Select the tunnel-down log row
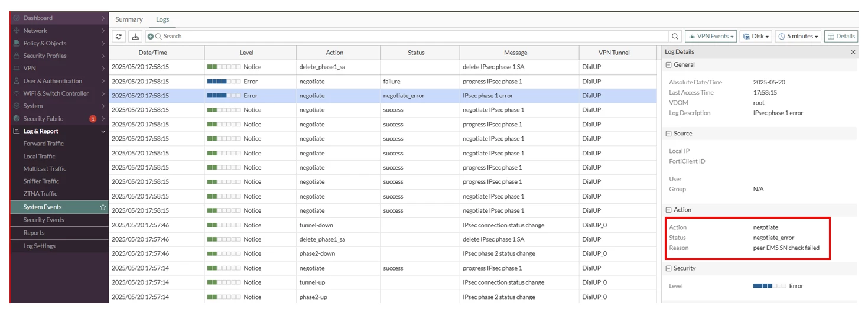This screenshot has height=309, width=868. (x=383, y=225)
